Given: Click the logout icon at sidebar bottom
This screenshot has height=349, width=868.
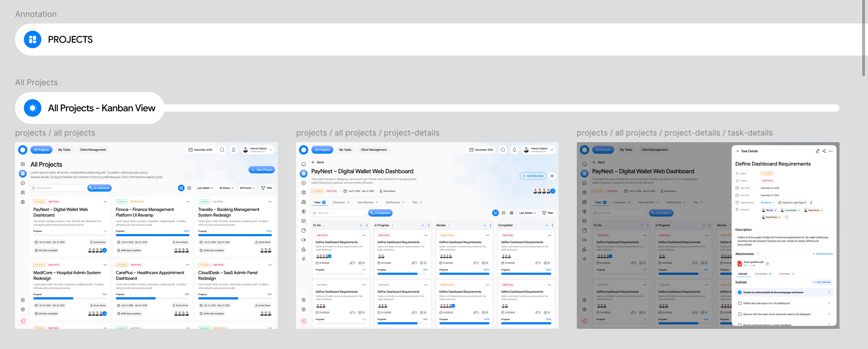Looking at the screenshot, I should [22, 321].
